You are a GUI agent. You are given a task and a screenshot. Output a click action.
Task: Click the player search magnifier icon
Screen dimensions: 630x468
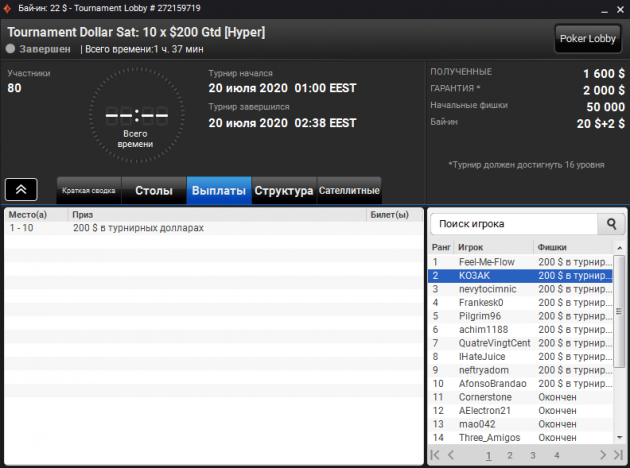coord(611,224)
